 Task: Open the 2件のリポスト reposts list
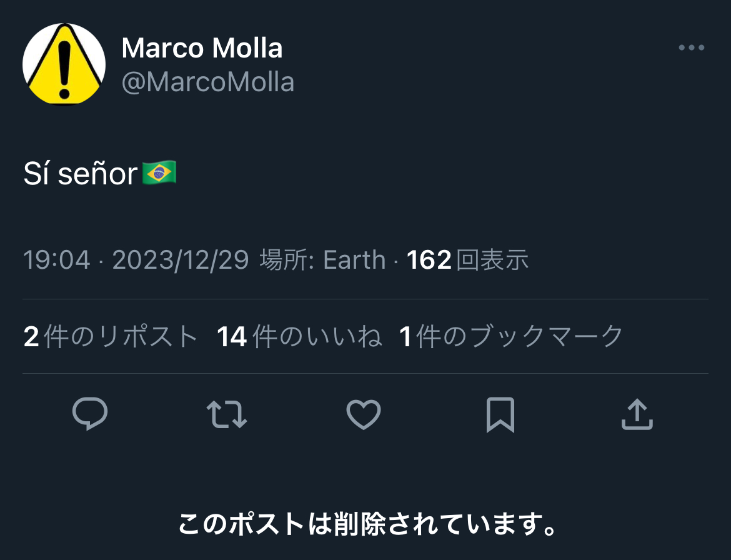tap(111, 336)
